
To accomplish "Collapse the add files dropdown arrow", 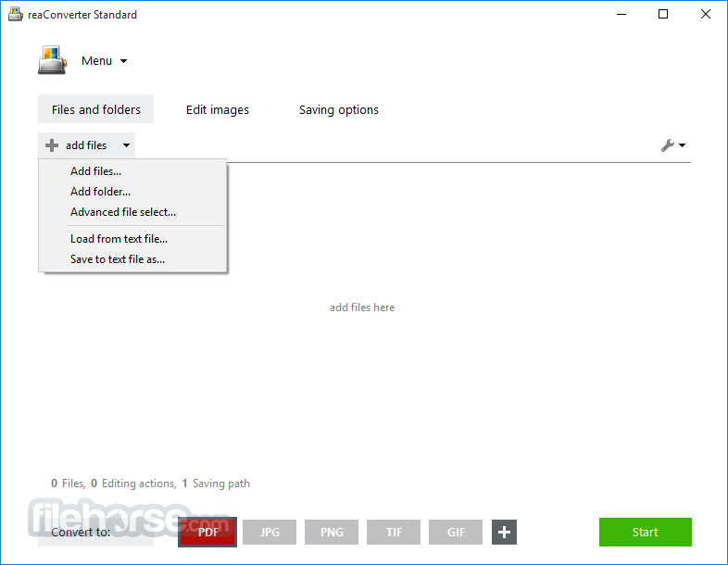I will 126,145.
